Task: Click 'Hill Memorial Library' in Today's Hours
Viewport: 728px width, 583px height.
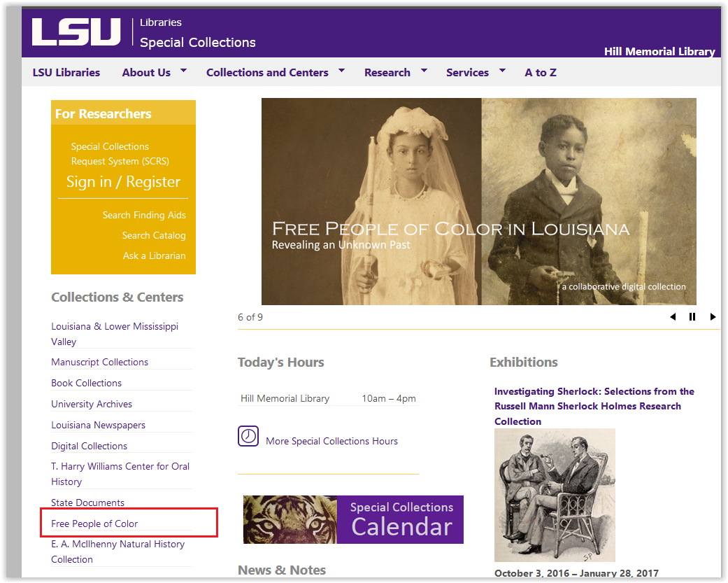Action: 285,398
